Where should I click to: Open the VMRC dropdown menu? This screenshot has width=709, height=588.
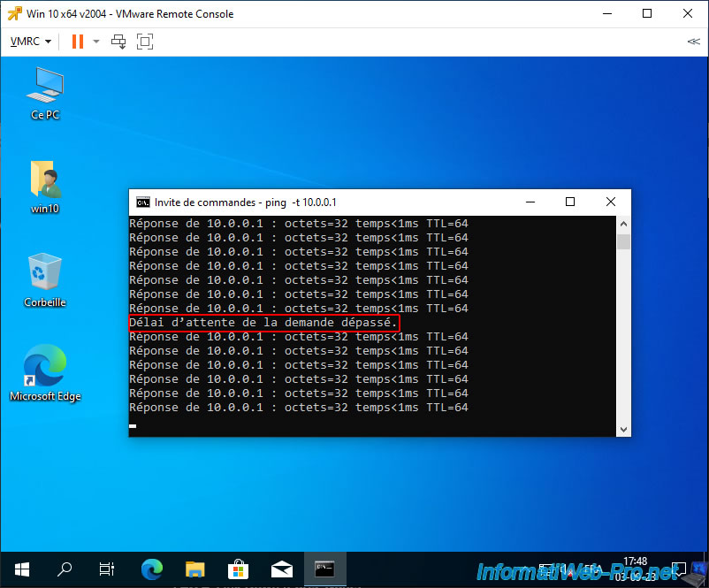(30, 42)
